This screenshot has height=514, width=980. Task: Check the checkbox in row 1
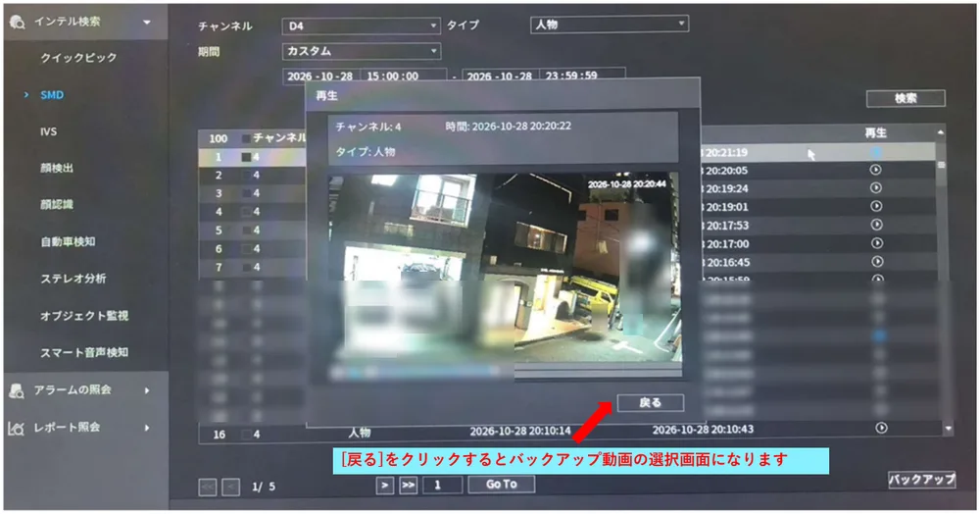(x=246, y=157)
